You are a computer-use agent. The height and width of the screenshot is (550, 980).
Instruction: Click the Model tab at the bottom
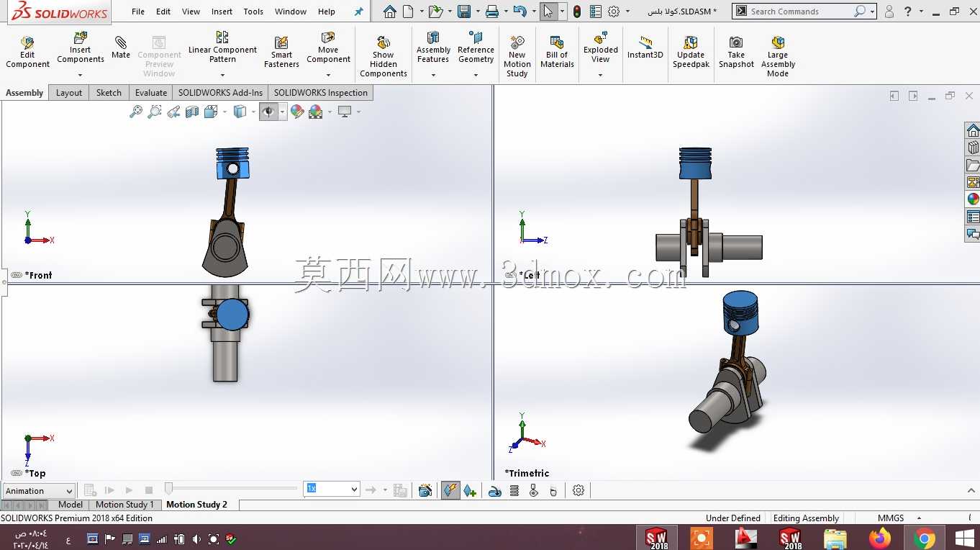click(71, 505)
